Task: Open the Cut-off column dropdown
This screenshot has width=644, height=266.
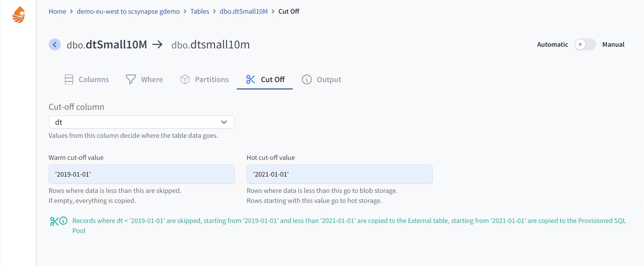Action: (141, 122)
